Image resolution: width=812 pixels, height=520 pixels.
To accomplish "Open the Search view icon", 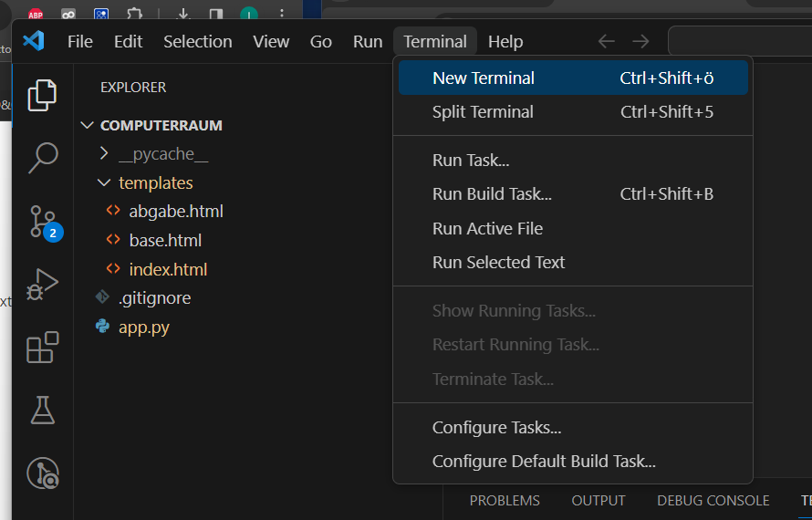I will 42,158.
